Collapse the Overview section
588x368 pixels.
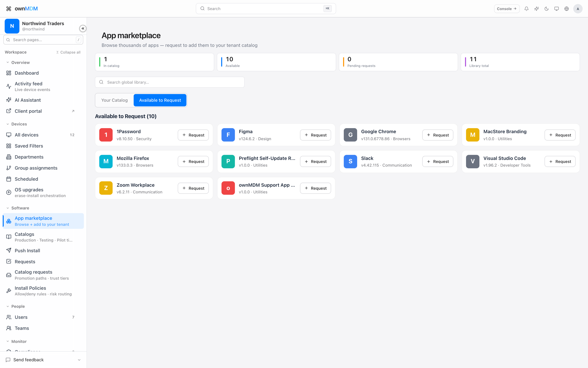(x=18, y=63)
